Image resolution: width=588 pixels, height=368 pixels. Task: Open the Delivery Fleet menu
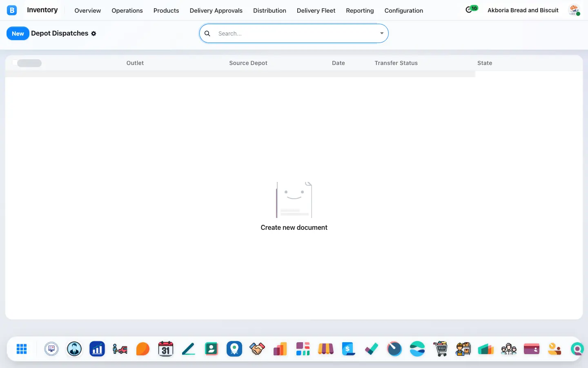[316, 11]
